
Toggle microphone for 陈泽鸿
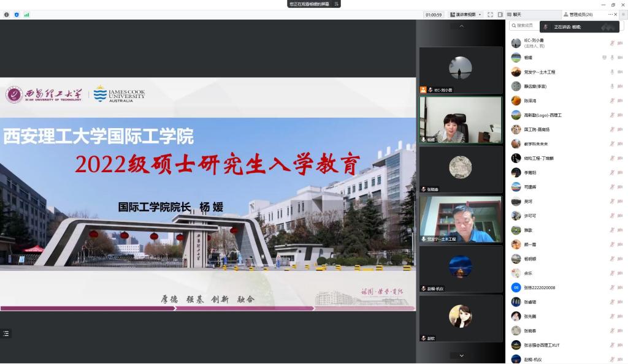coord(611,101)
